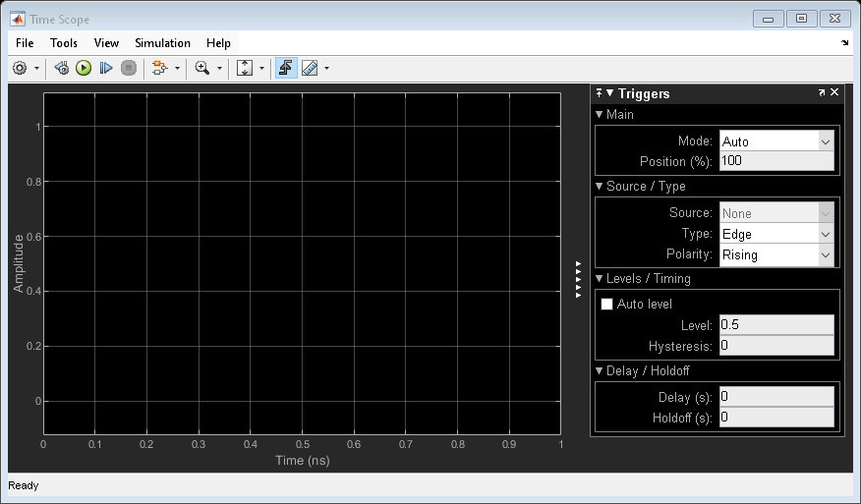Screen dimensions: 861x504
Task: Click the Step Forward icon
Action: (x=106, y=68)
